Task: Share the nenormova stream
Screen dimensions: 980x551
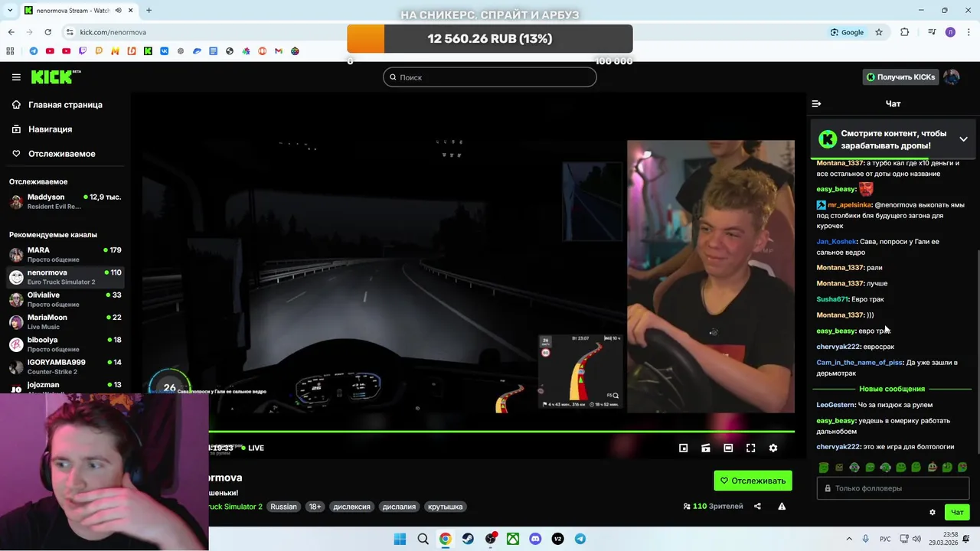Action: tap(757, 506)
